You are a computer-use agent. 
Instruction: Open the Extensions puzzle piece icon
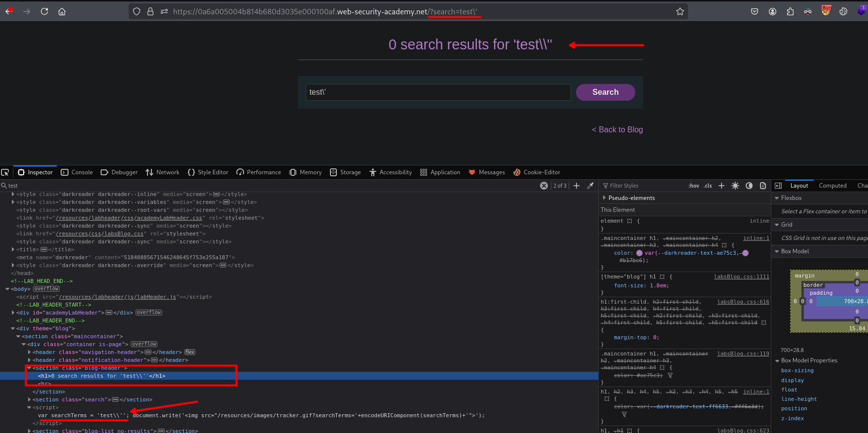pos(790,11)
